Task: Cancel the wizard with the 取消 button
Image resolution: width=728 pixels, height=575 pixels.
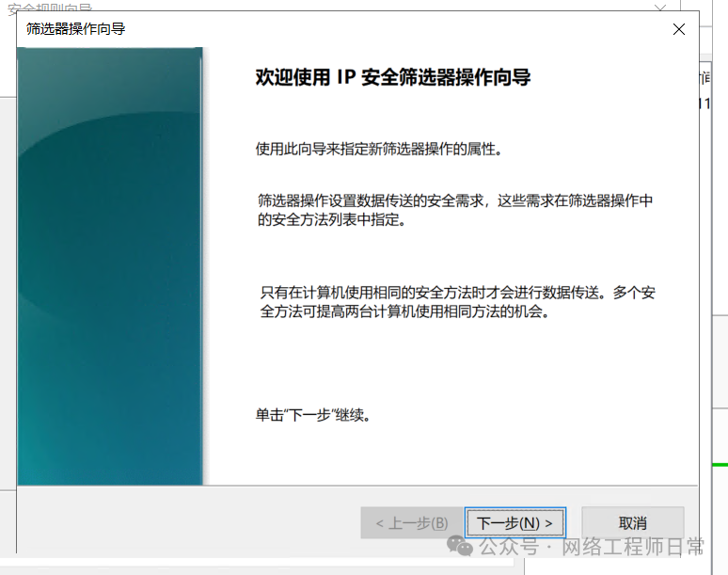Action: (x=632, y=523)
